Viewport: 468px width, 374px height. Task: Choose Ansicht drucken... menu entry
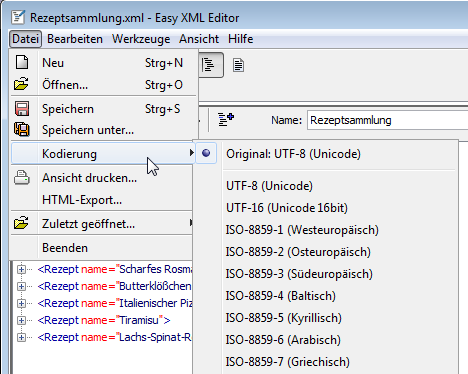pos(102,178)
